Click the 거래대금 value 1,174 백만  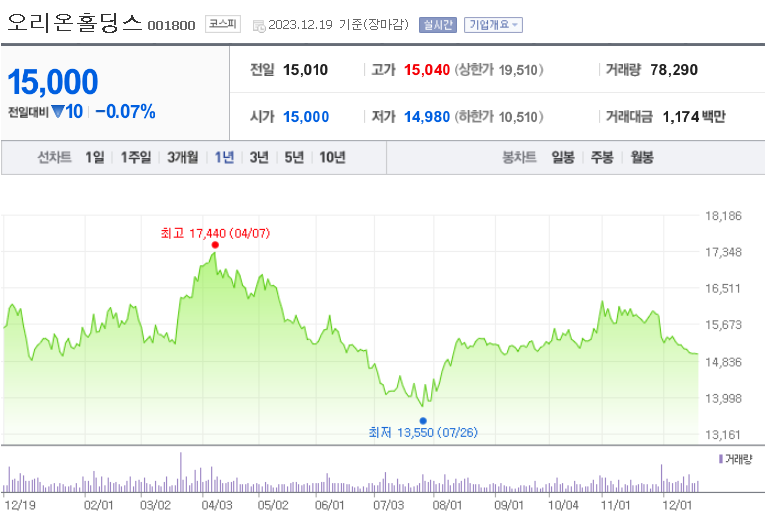694,117
